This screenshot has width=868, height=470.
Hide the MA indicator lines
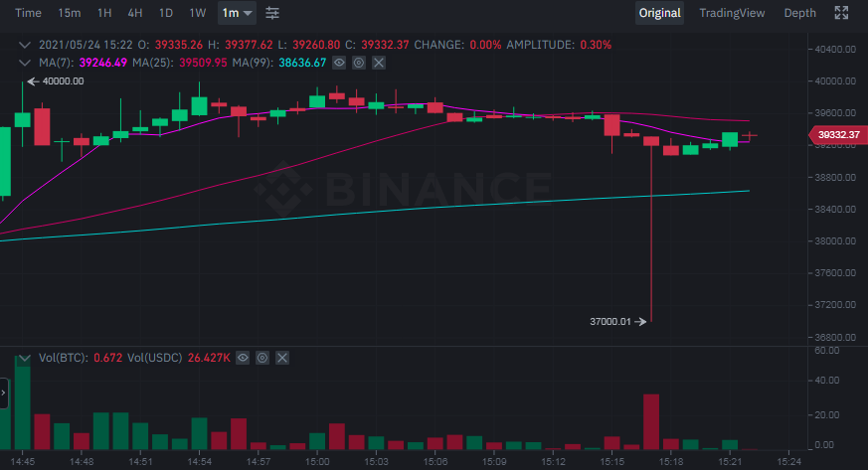point(339,63)
